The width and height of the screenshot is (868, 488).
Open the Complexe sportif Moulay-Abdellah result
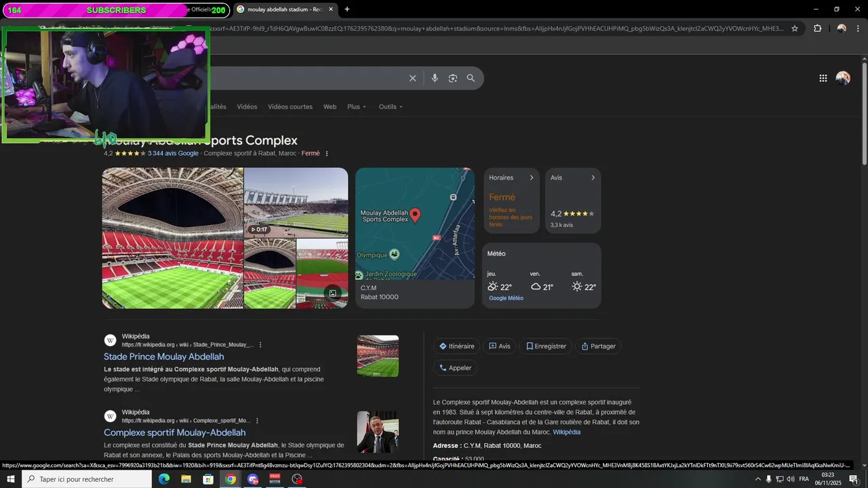tap(174, 432)
